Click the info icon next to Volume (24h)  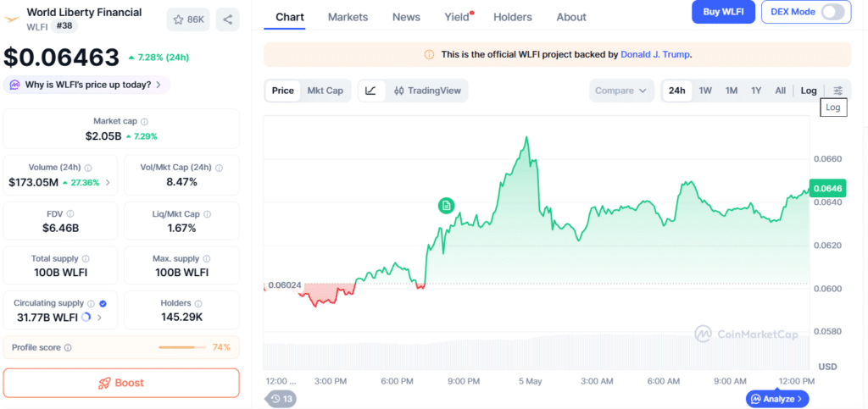88,168
